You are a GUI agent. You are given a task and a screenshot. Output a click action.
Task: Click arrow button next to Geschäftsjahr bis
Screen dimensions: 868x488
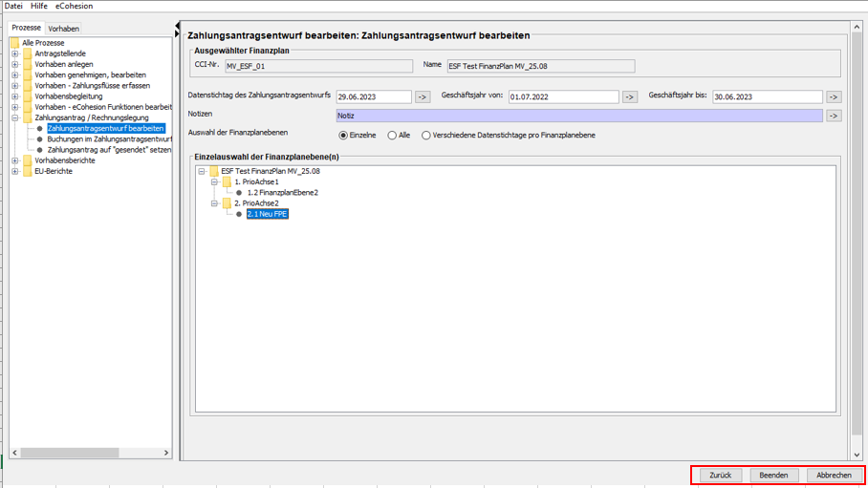(834, 96)
